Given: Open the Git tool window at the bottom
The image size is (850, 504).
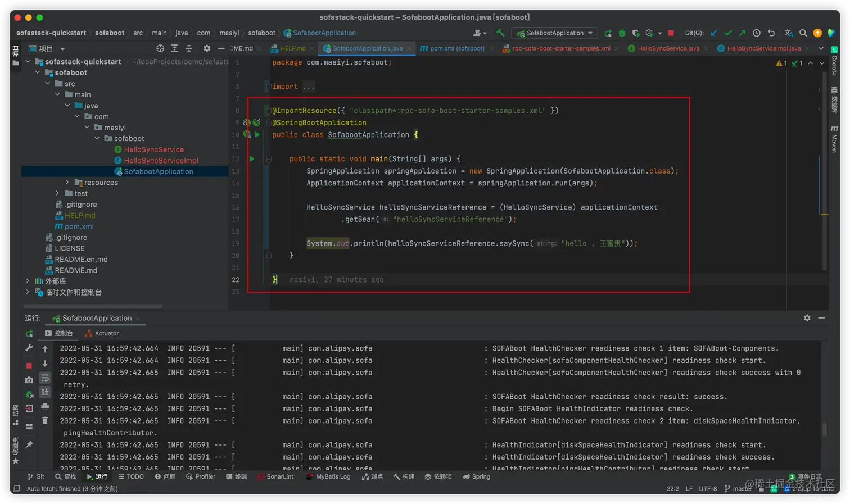Looking at the screenshot, I should coord(36,476).
